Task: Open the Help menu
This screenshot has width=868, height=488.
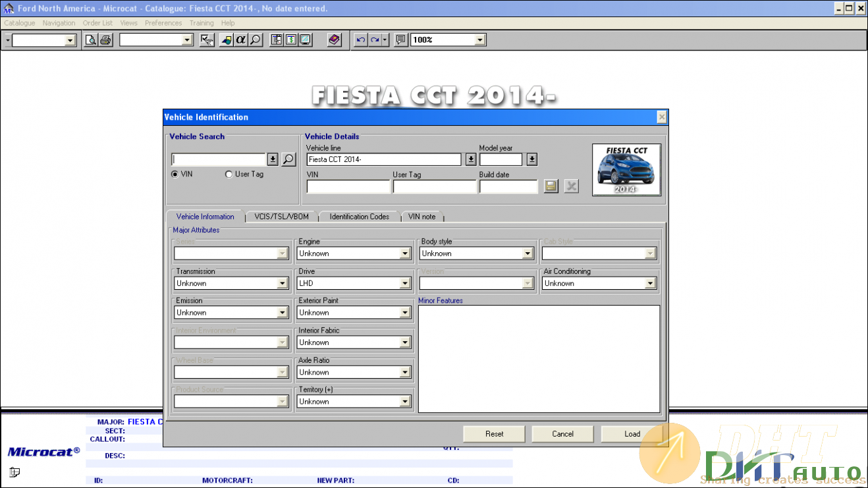Action: click(x=228, y=23)
